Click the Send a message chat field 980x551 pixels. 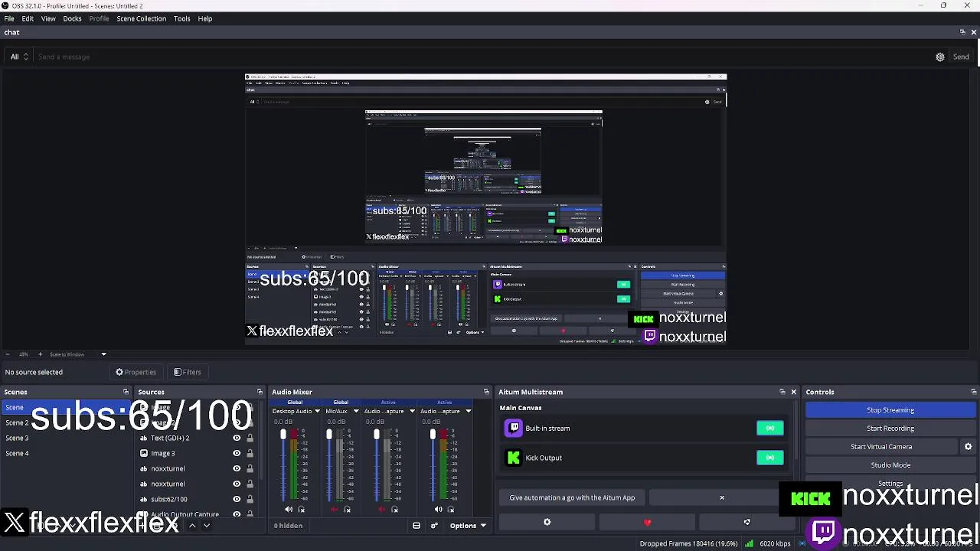click(x=482, y=57)
